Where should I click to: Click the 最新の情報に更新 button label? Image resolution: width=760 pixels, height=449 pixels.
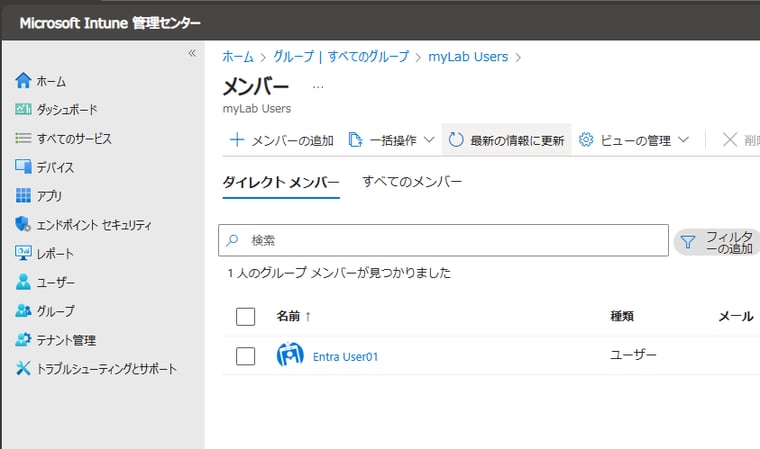(517, 141)
